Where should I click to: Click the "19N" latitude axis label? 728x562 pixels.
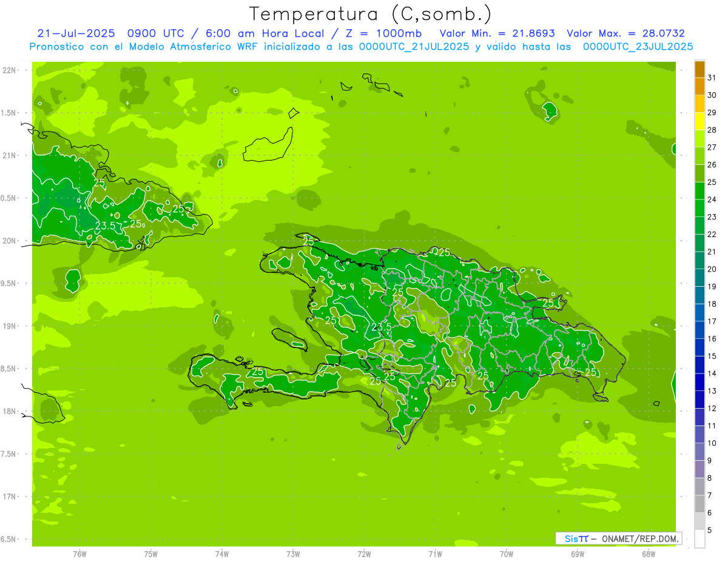[10, 326]
